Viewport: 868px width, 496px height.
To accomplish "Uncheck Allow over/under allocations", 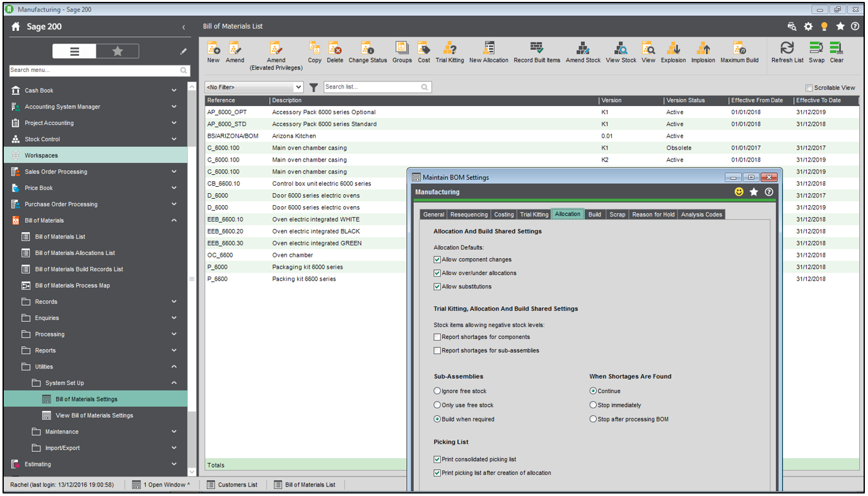I will tap(437, 273).
